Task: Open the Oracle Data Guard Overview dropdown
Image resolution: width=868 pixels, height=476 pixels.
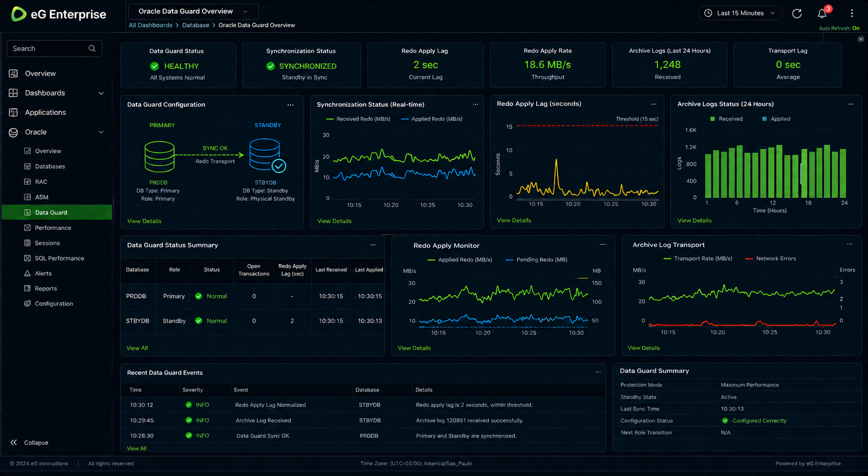Action: pos(193,11)
